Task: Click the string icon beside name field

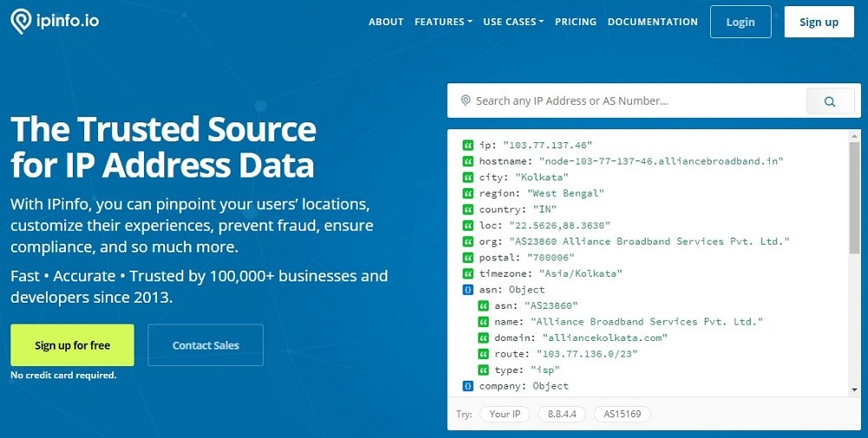Action: point(483,322)
